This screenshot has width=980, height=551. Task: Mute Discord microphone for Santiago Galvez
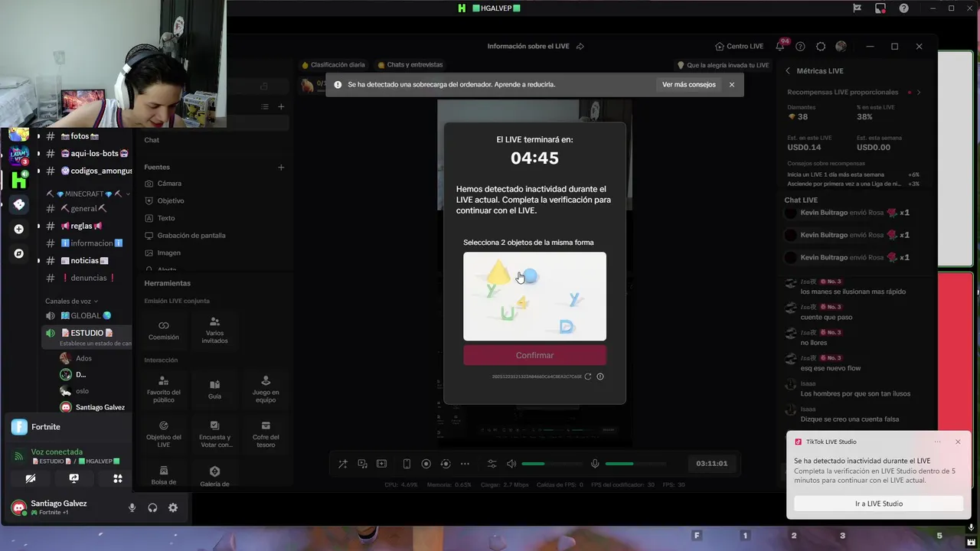tap(132, 507)
